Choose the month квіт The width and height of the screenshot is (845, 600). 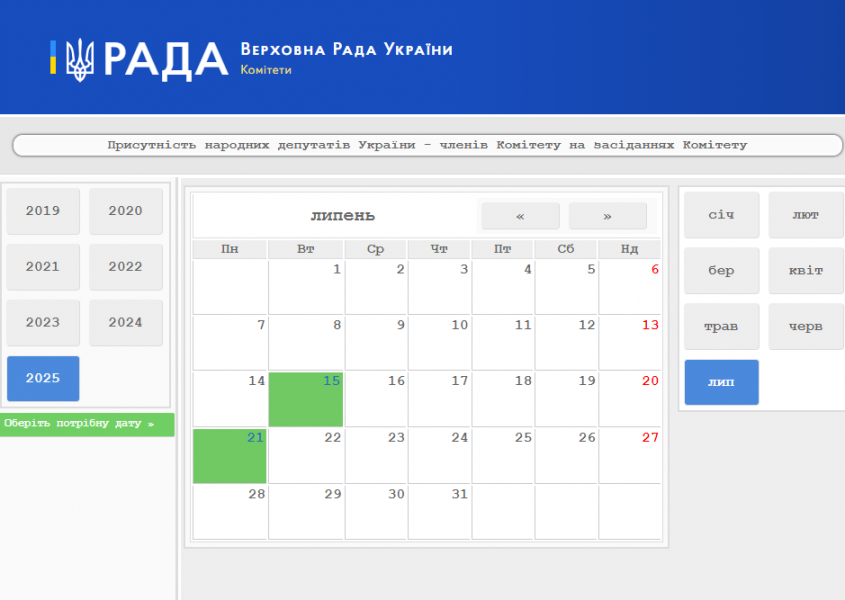coord(806,271)
